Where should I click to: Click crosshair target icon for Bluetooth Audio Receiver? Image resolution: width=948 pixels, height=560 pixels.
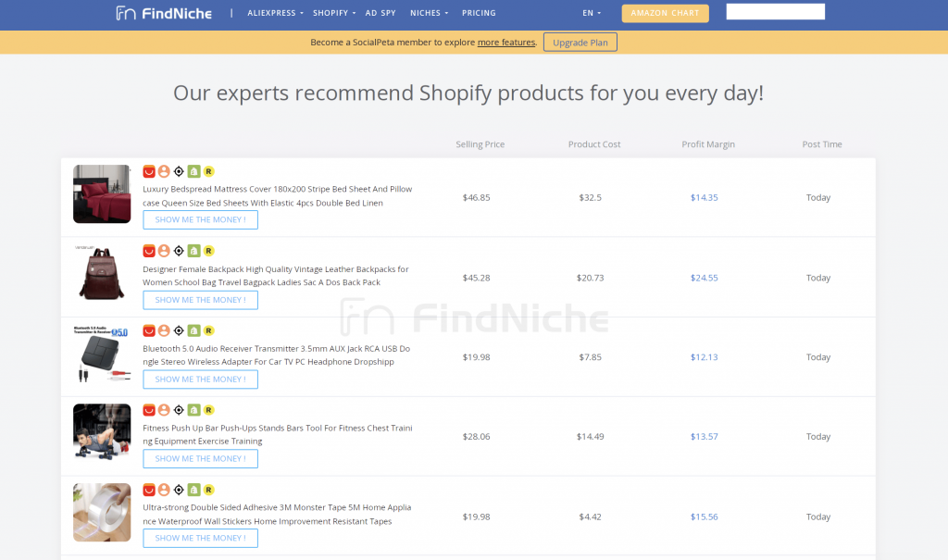[x=179, y=330]
